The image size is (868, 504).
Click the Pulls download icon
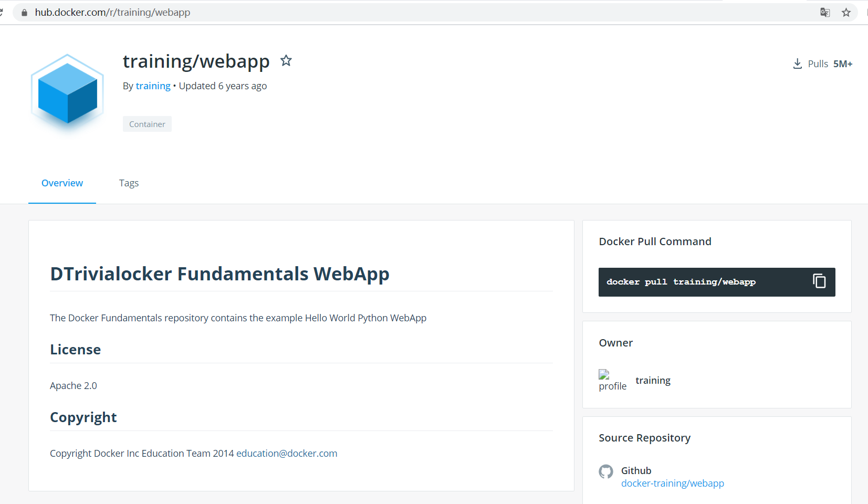tap(797, 64)
